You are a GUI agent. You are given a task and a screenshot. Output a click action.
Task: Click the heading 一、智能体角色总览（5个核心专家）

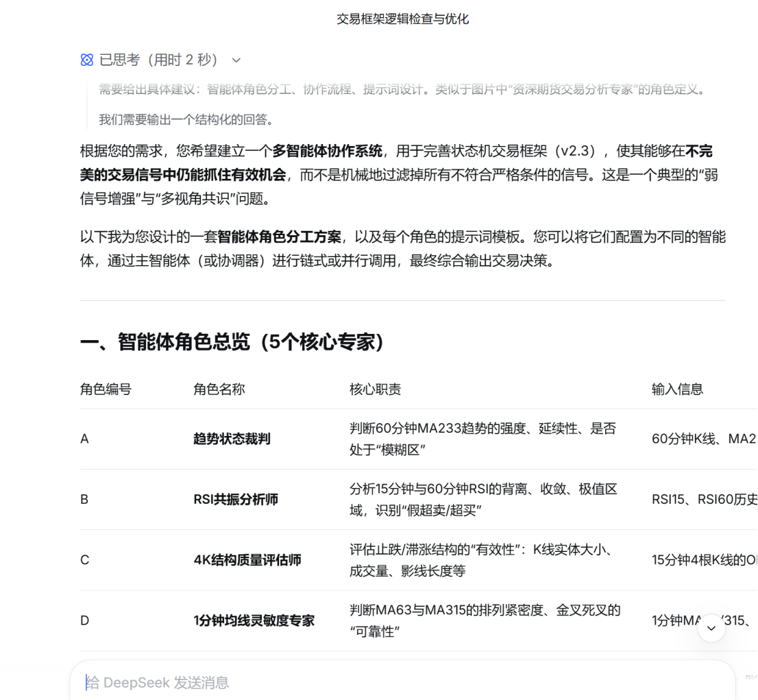tap(232, 341)
